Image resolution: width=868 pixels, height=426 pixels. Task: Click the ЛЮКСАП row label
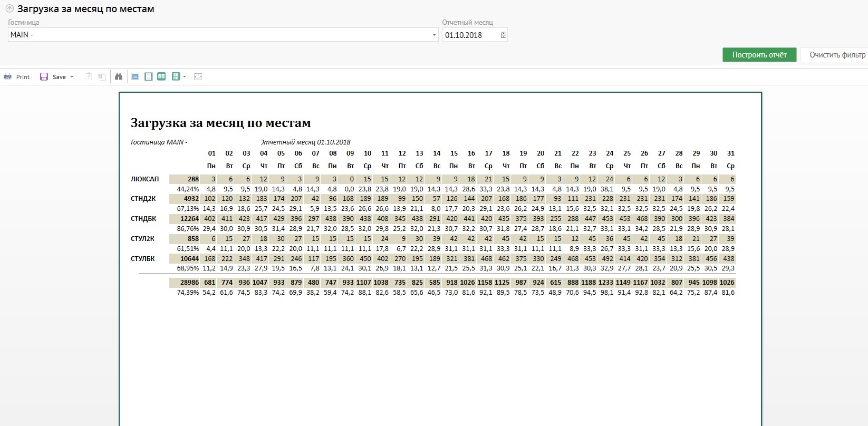(x=144, y=179)
